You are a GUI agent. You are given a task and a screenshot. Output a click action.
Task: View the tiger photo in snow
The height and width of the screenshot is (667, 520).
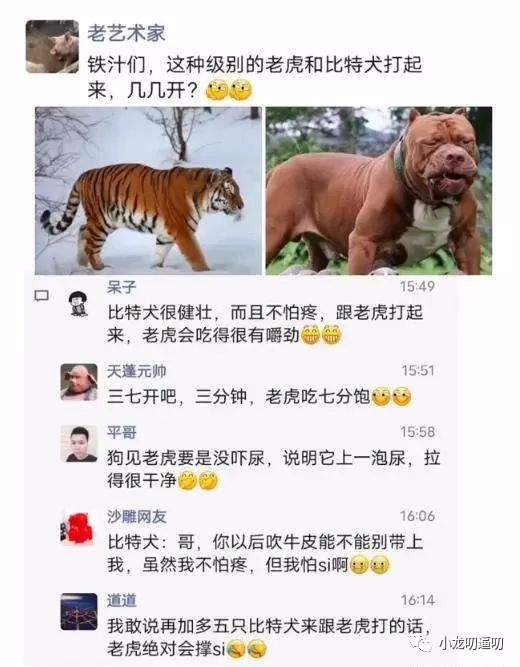[x=149, y=191]
